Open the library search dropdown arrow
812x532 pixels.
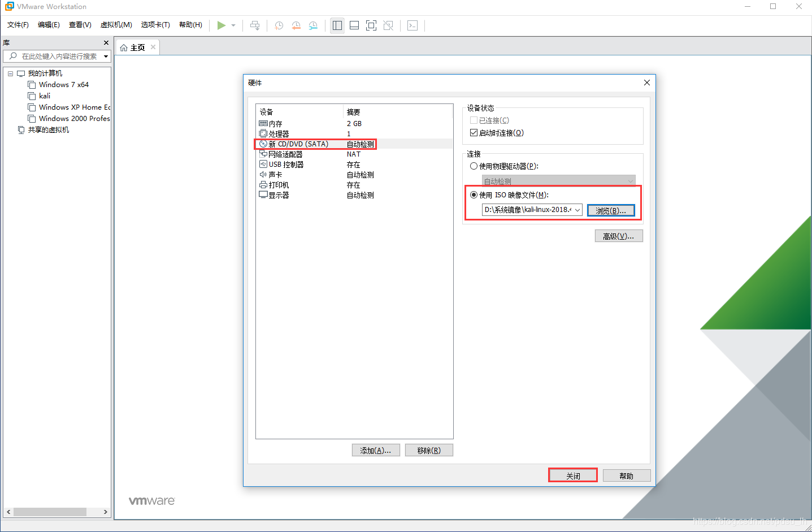[106, 57]
